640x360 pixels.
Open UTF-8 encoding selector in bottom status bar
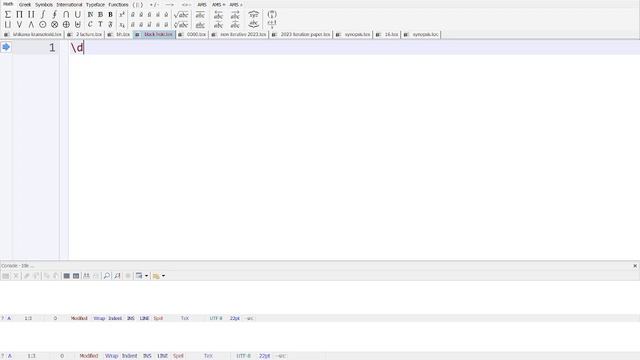(244, 356)
